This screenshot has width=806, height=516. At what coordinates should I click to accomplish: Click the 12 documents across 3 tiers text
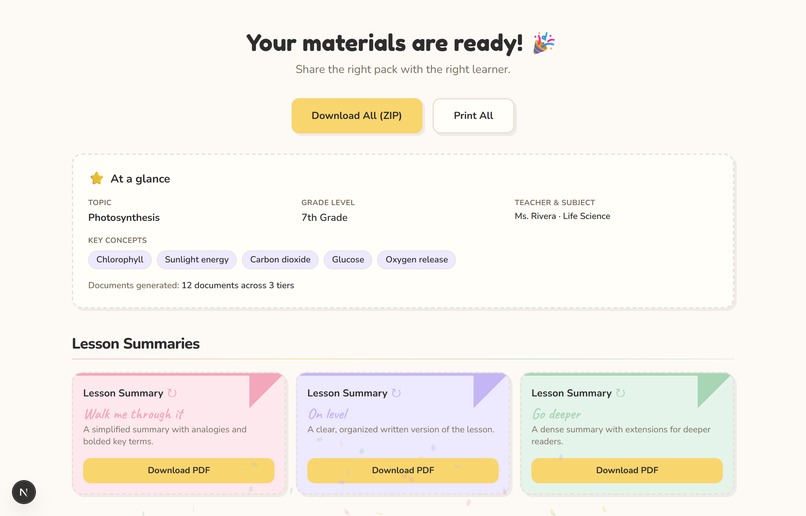click(x=237, y=285)
